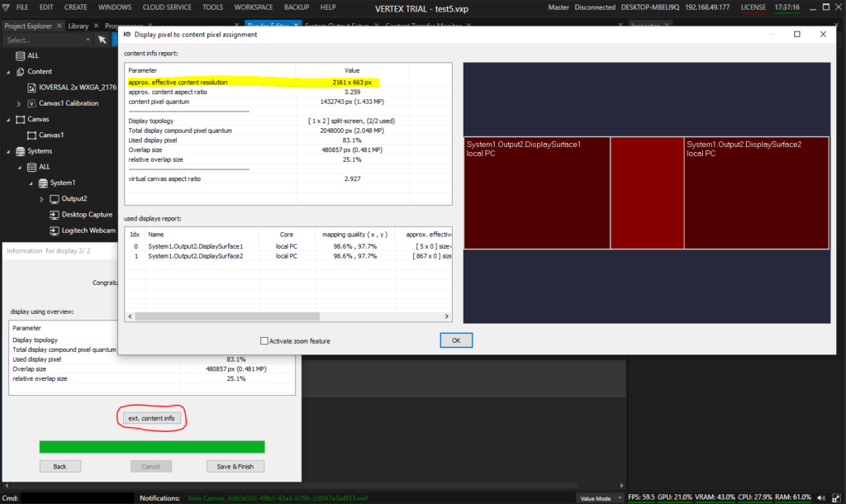Click the IOVERSAL 2x WXGA content icon
Screen dimensions: 846x504
(31, 87)
